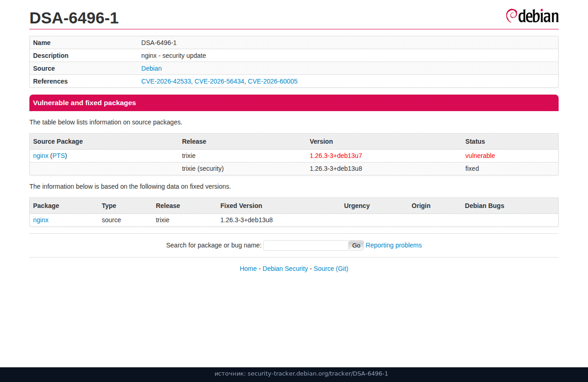Select the DSA-6496-1 value in the Name row
The height and width of the screenshot is (382, 588).
[159, 43]
